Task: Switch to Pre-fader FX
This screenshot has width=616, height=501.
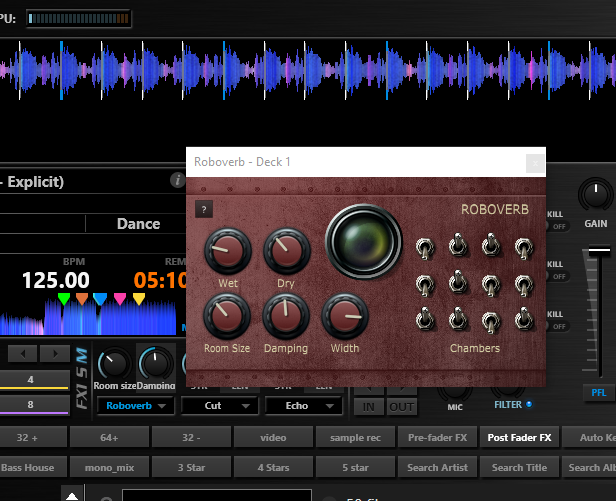Action: [x=437, y=437]
